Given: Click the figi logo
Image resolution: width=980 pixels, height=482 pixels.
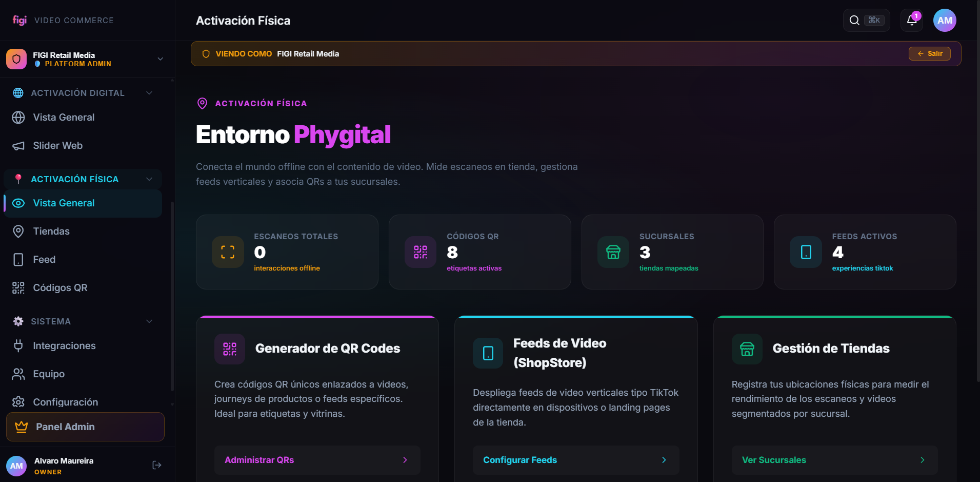Looking at the screenshot, I should pyautogui.click(x=19, y=20).
